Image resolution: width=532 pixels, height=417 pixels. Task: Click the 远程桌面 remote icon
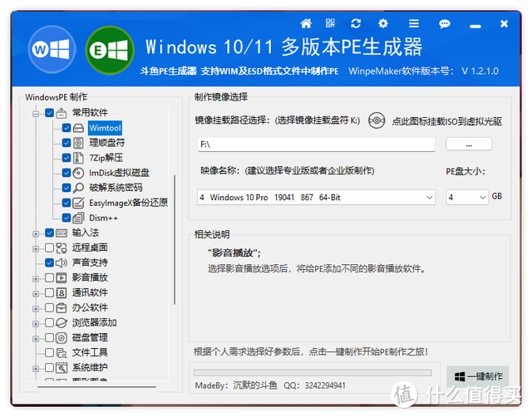point(62,248)
